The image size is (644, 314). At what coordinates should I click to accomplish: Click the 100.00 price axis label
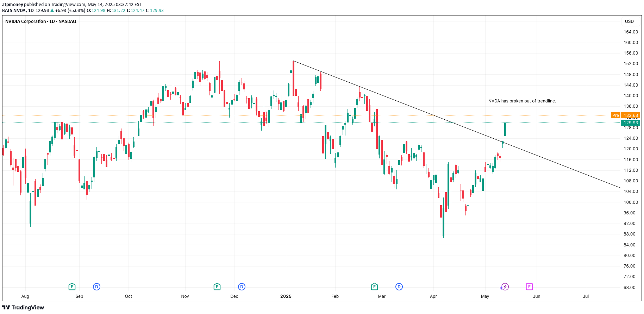(x=631, y=202)
